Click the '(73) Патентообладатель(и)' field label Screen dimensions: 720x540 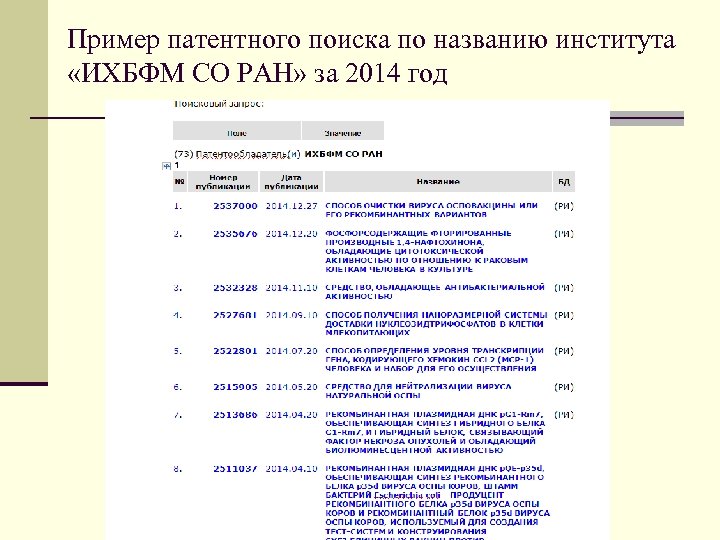237,154
